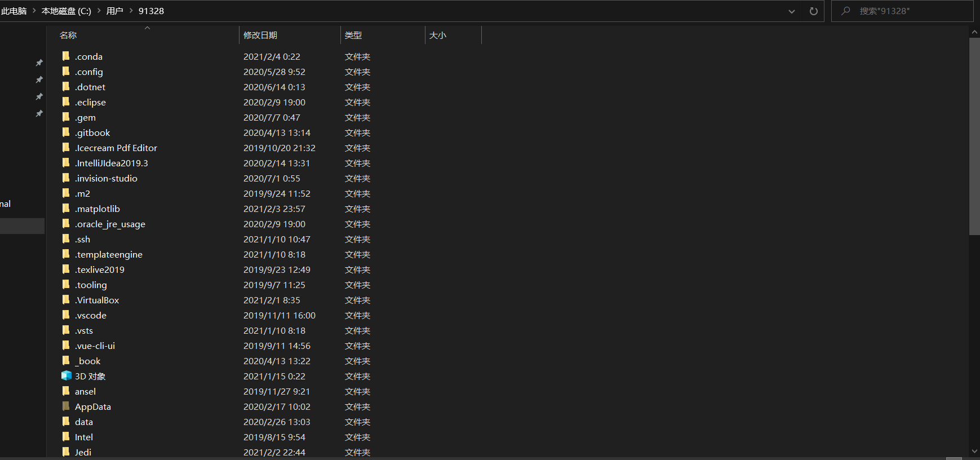Expand chevron after 用户 breadcrumb

(131, 11)
